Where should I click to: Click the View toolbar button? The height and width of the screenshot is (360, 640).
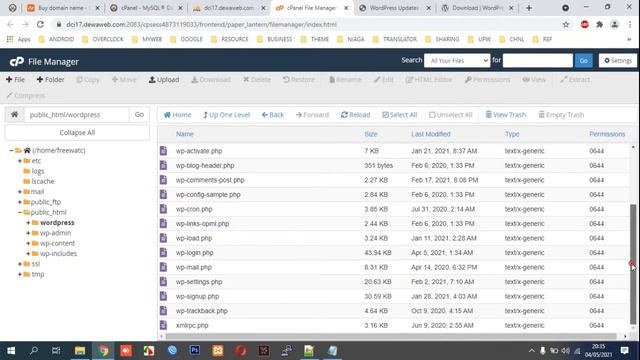tap(534, 80)
